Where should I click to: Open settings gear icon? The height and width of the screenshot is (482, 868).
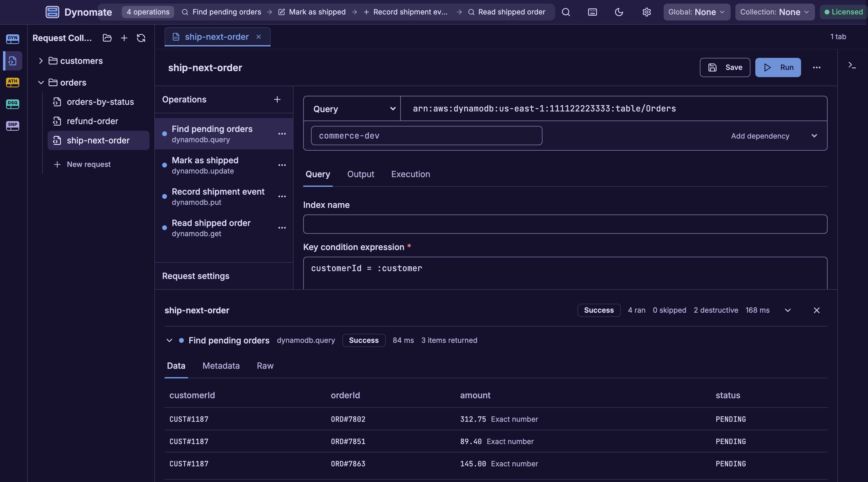coord(646,12)
